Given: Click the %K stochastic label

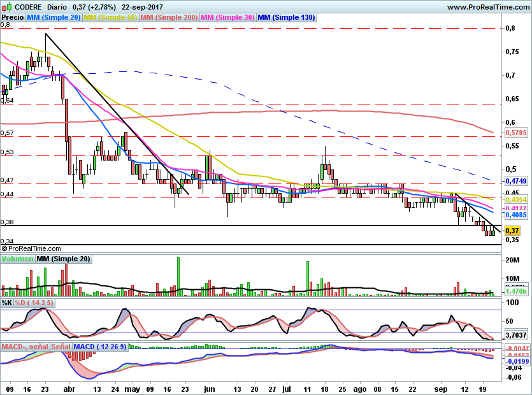Looking at the screenshot, I should (8, 303).
